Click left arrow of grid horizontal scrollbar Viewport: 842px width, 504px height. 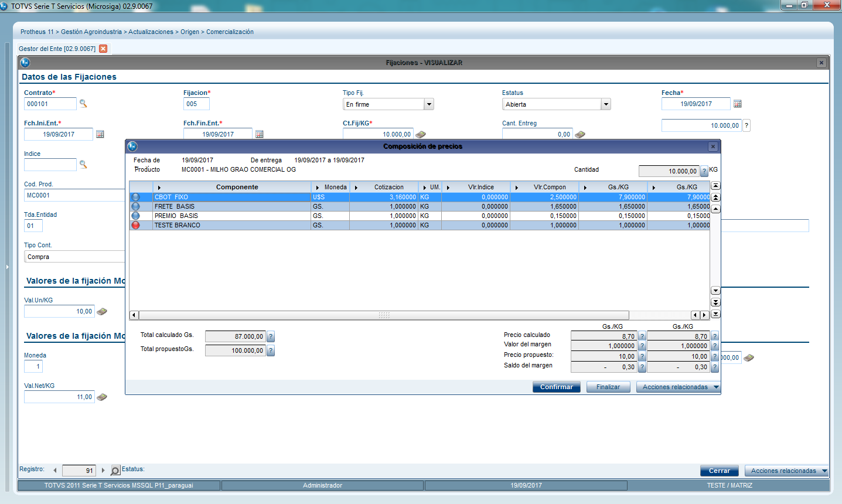tap(134, 315)
